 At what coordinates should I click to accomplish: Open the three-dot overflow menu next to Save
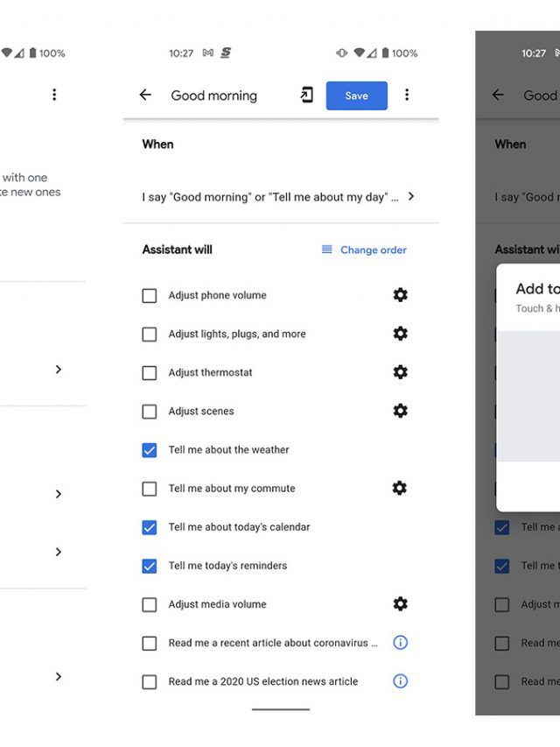(407, 95)
